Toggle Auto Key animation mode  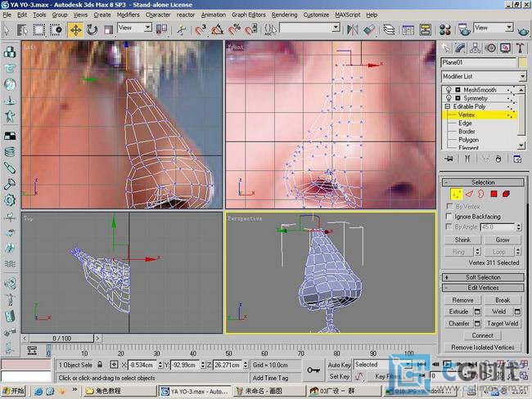click(x=339, y=365)
